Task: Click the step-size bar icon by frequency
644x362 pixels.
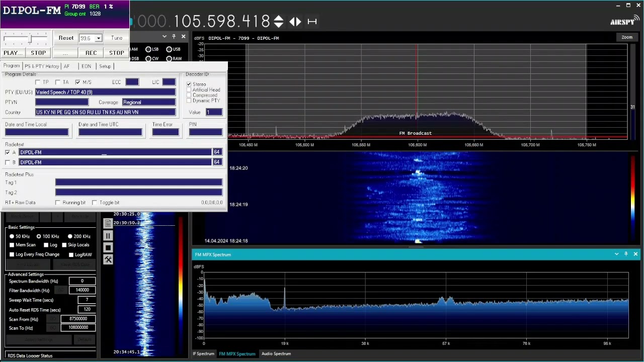Action: point(312,21)
